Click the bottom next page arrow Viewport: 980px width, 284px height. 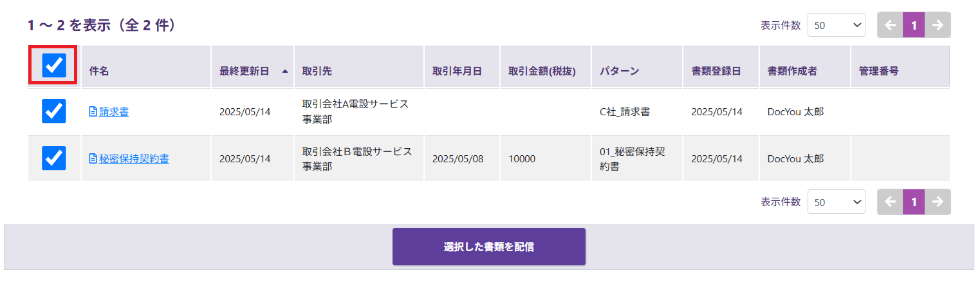[x=938, y=202]
